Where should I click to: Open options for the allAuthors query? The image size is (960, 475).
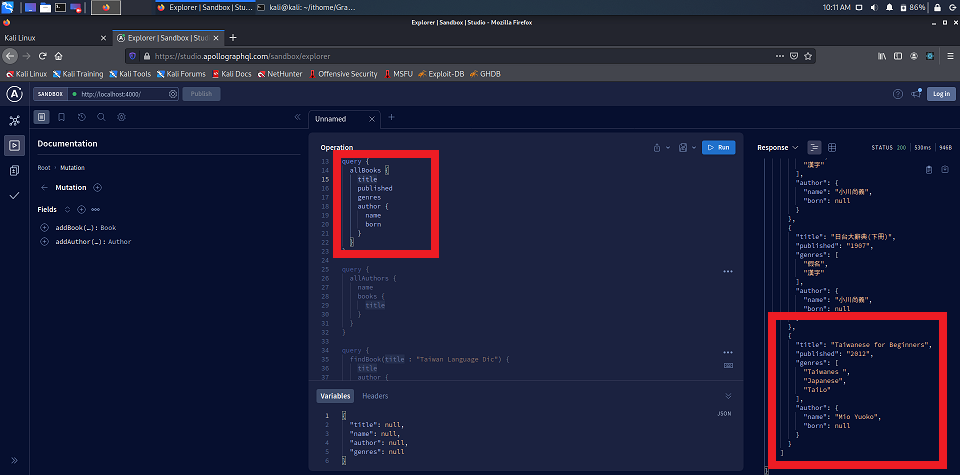[728, 271]
